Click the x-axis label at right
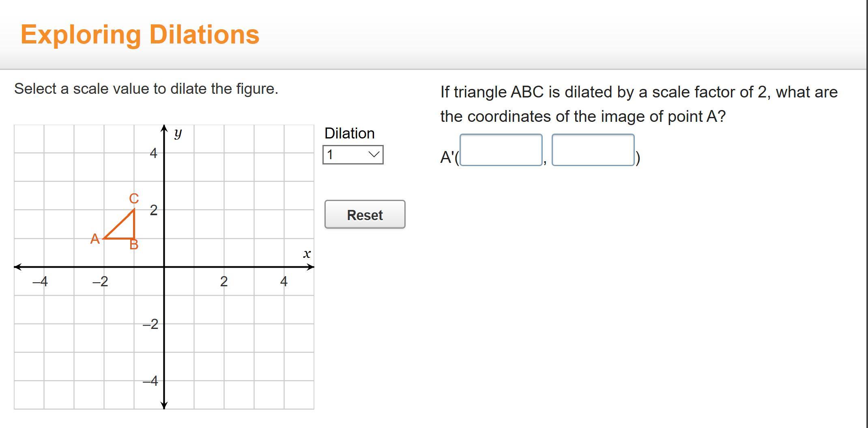Image resolution: width=868 pixels, height=428 pixels. 307,254
